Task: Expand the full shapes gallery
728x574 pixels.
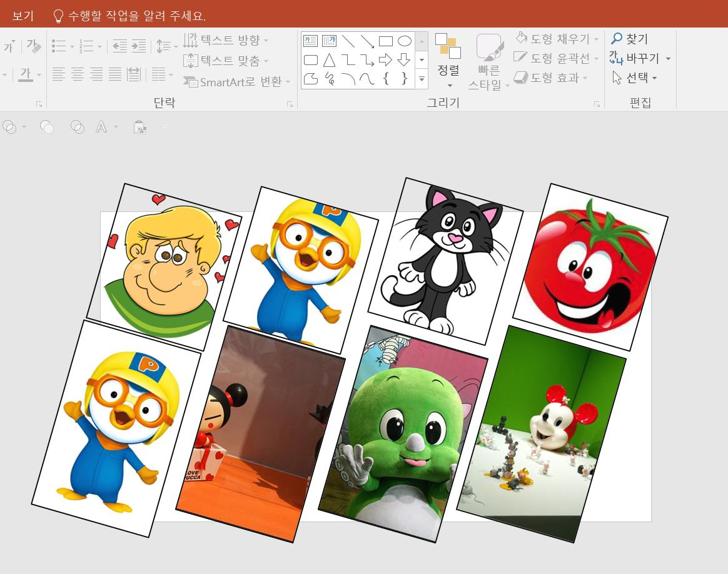Action: (x=422, y=79)
